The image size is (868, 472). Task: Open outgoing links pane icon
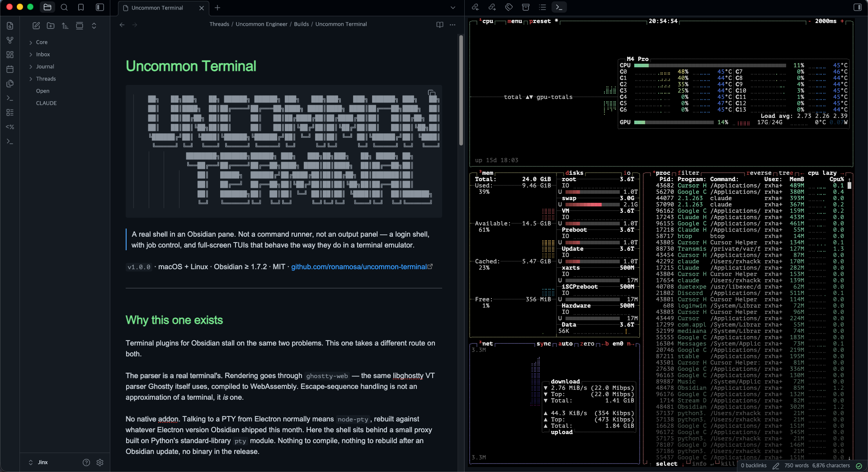(492, 7)
